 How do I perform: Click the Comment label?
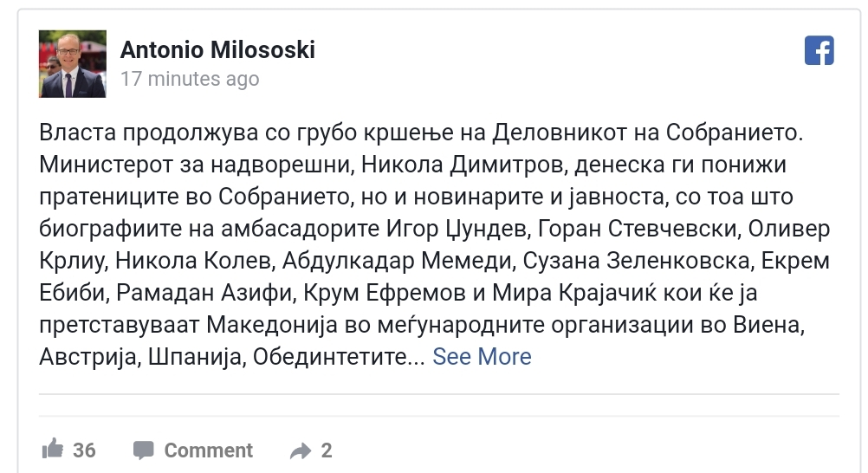click(208, 450)
